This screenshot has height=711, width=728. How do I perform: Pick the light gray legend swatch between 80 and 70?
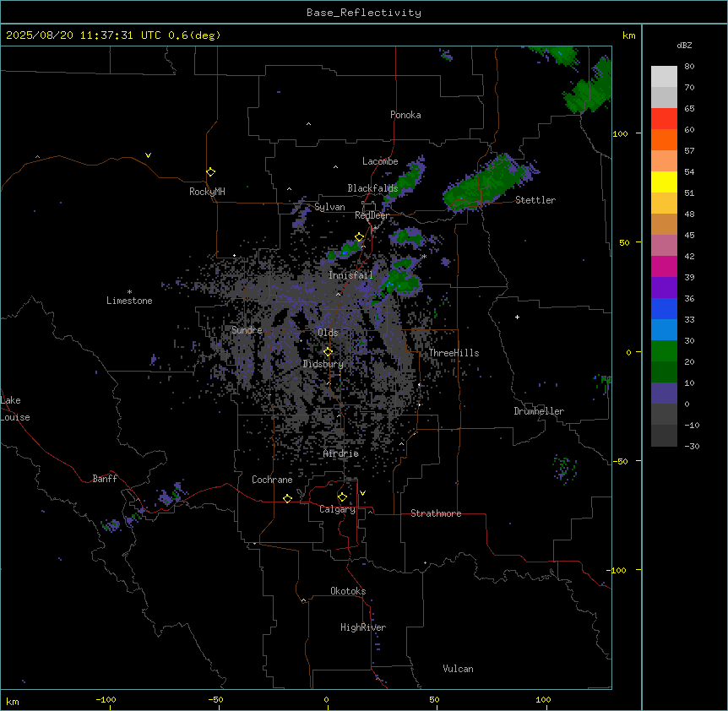[x=664, y=77]
